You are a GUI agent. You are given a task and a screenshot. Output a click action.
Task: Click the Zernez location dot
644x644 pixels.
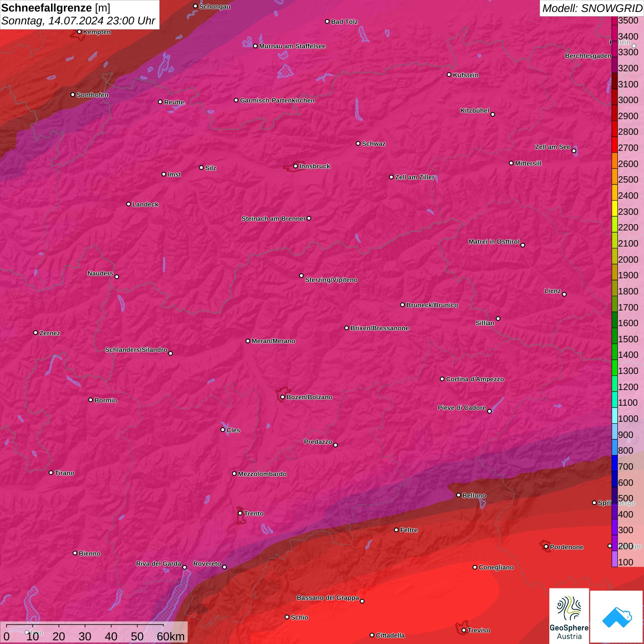pyautogui.click(x=35, y=333)
